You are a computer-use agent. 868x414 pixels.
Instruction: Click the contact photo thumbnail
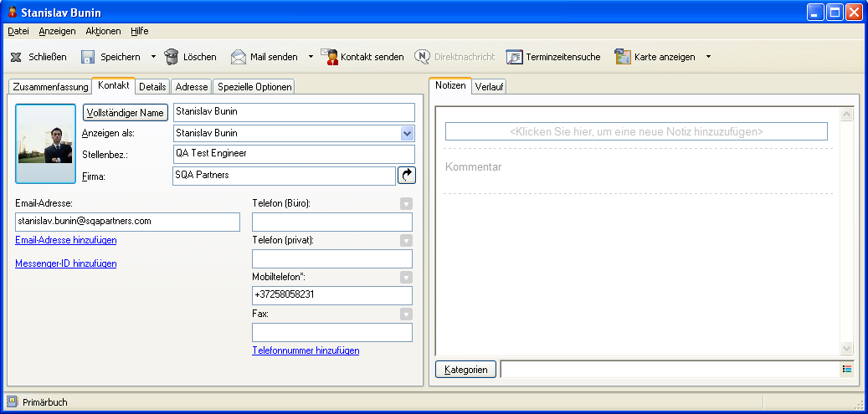point(45,144)
